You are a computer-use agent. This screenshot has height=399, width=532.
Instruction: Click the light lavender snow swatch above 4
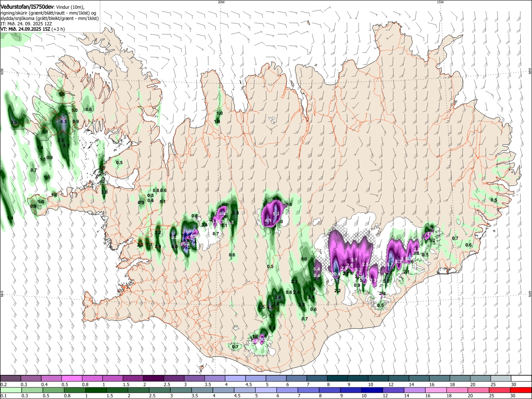coord(235,378)
